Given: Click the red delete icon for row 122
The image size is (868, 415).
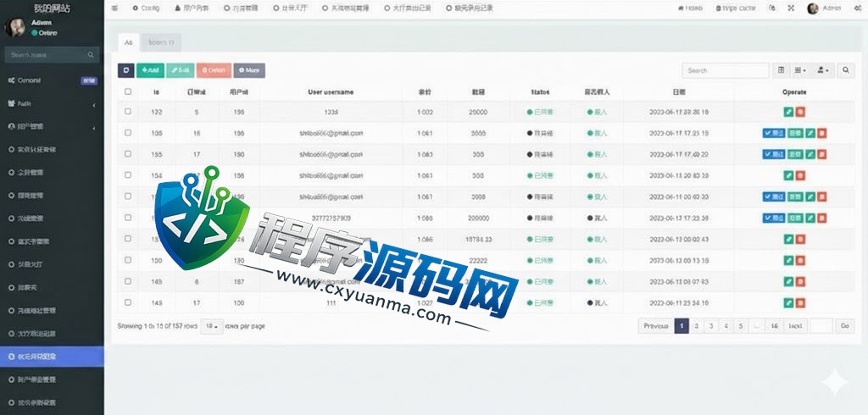Looking at the screenshot, I should point(800,112).
